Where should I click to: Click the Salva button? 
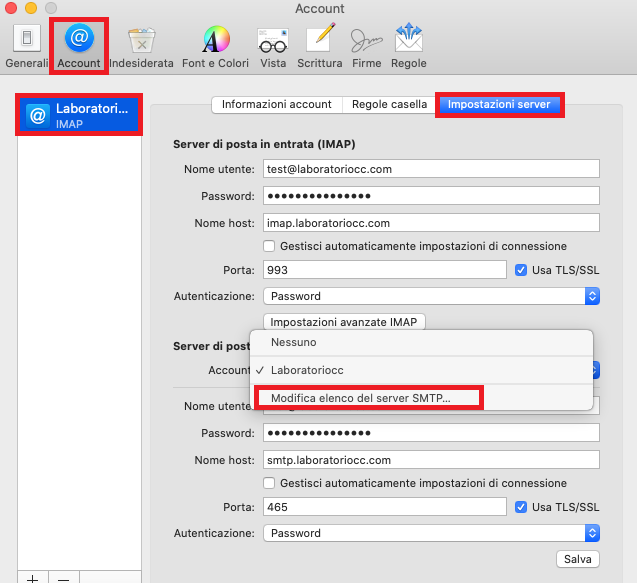click(577, 558)
